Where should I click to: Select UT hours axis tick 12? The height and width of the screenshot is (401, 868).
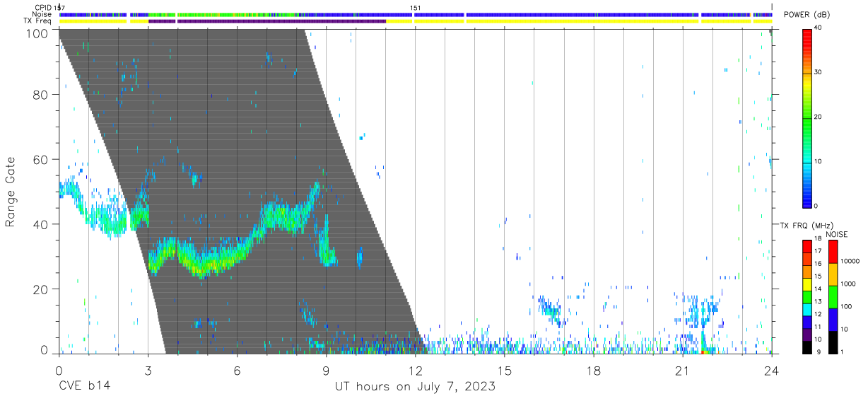click(x=415, y=370)
